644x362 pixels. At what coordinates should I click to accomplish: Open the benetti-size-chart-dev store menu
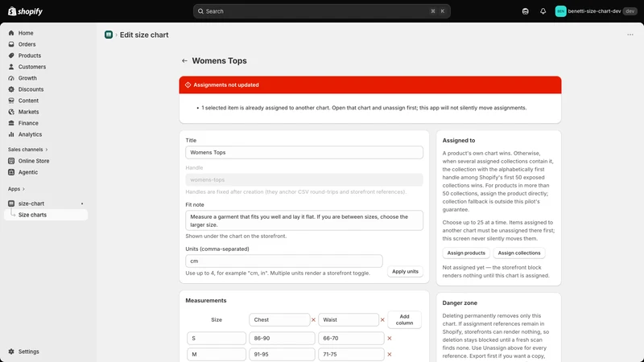[596, 11]
